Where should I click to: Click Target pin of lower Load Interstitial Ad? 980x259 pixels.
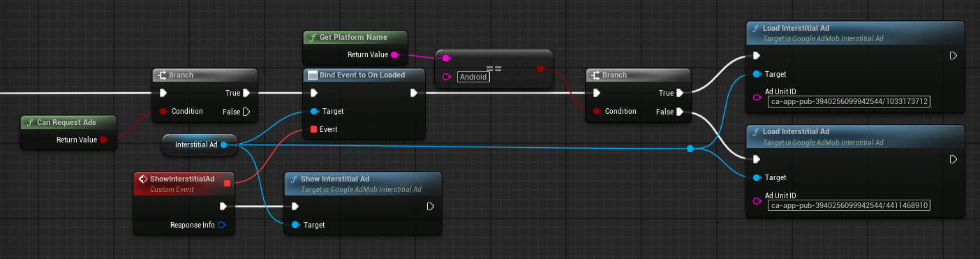click(757, 177)
